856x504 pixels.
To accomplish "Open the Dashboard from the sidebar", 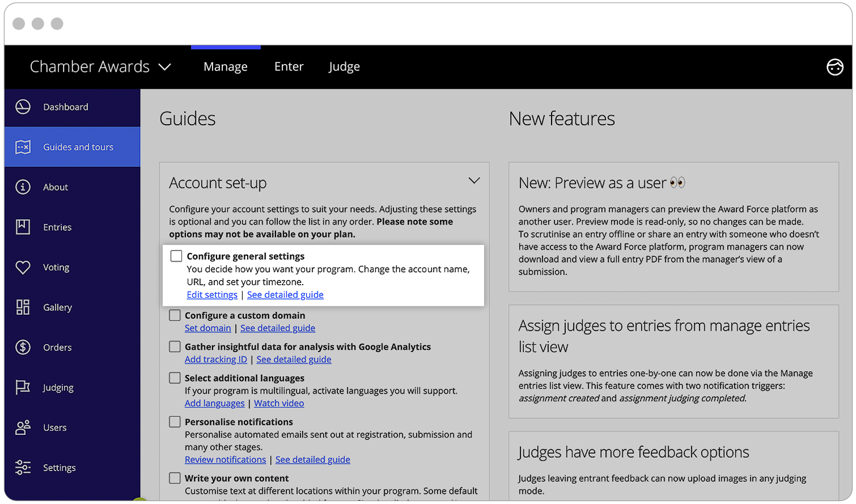I will click(23, 107).
